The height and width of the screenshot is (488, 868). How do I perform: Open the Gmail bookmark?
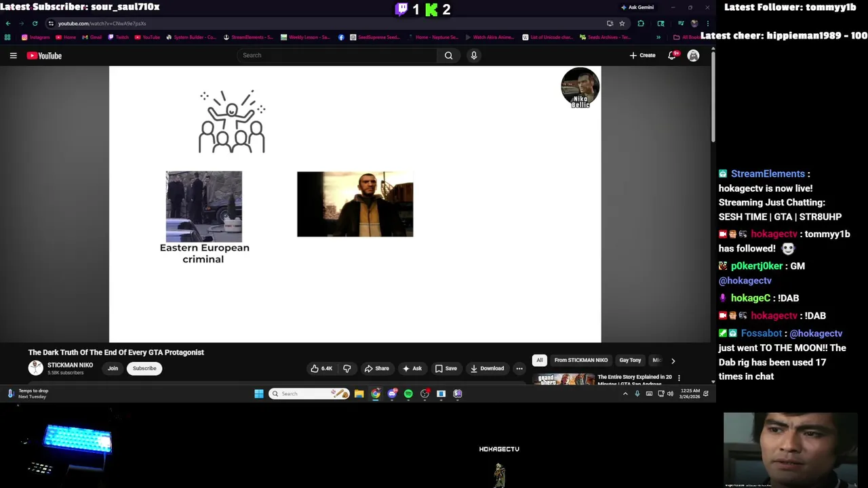coord(91,37)
